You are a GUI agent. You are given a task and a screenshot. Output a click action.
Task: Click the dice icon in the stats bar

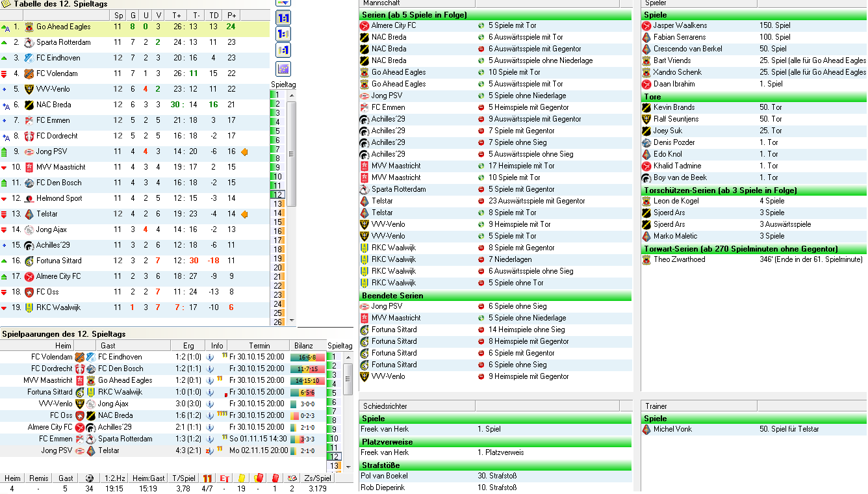(292, 478)
